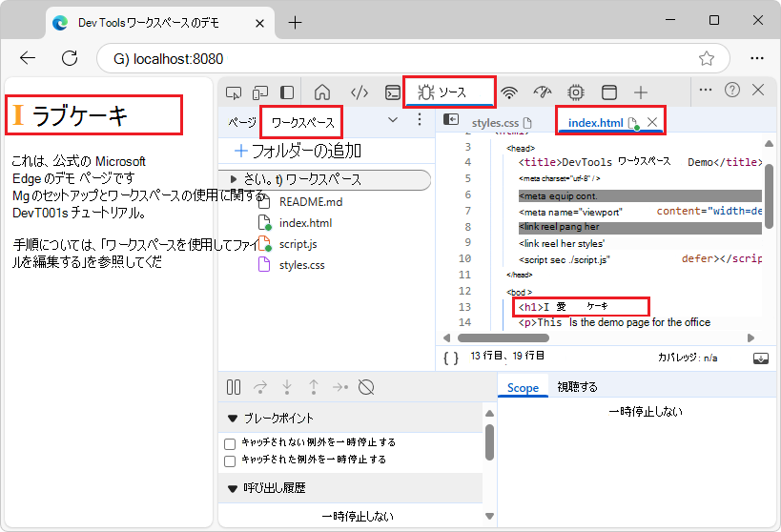Step into next function call icon
The height and width of the screenshot is (532, 781).
(x=287, y=387)
